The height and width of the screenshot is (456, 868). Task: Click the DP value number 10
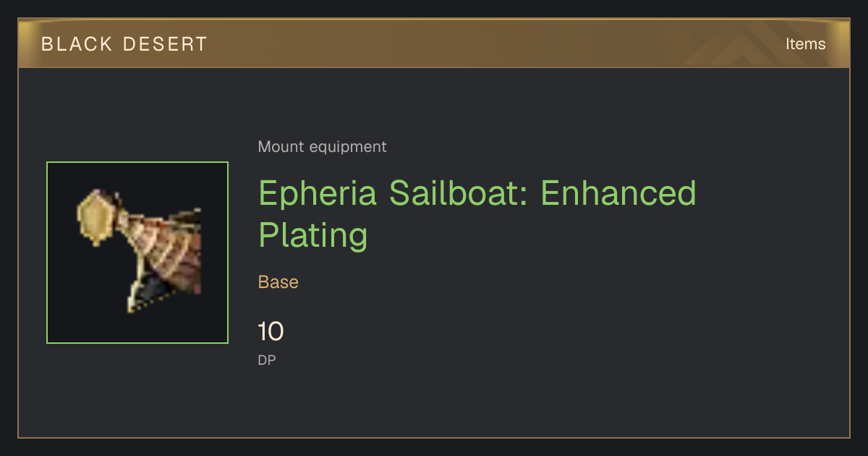coord(271,332)
